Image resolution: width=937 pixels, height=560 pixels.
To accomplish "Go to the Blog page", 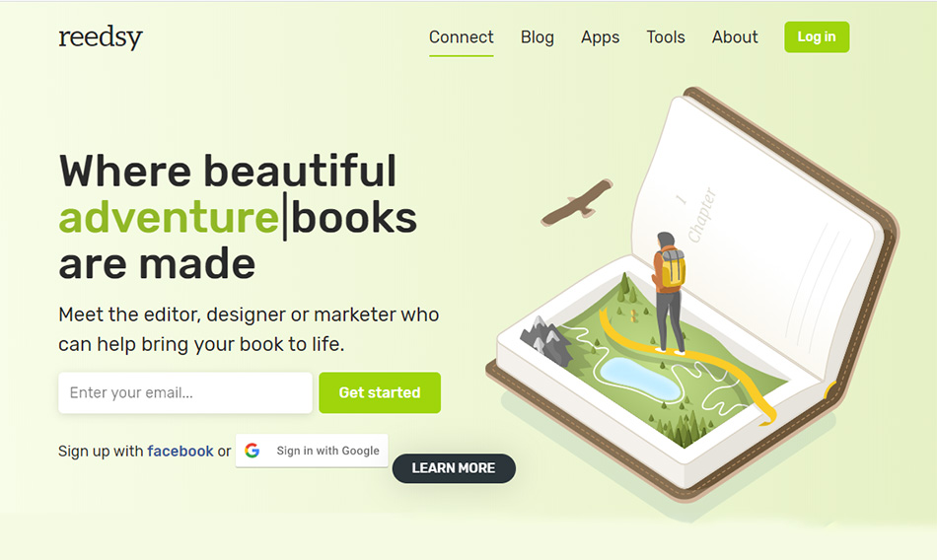I will tap(538, 37).
